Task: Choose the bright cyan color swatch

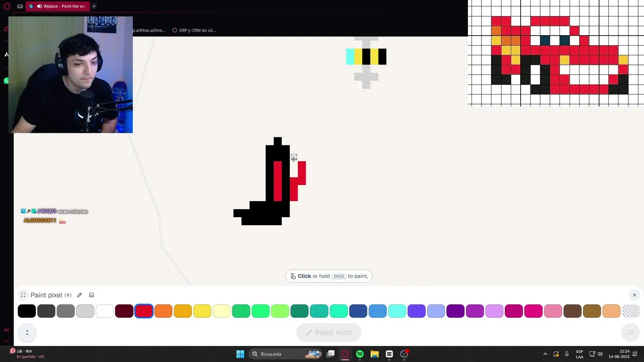Action: click(x=397, y=311)
